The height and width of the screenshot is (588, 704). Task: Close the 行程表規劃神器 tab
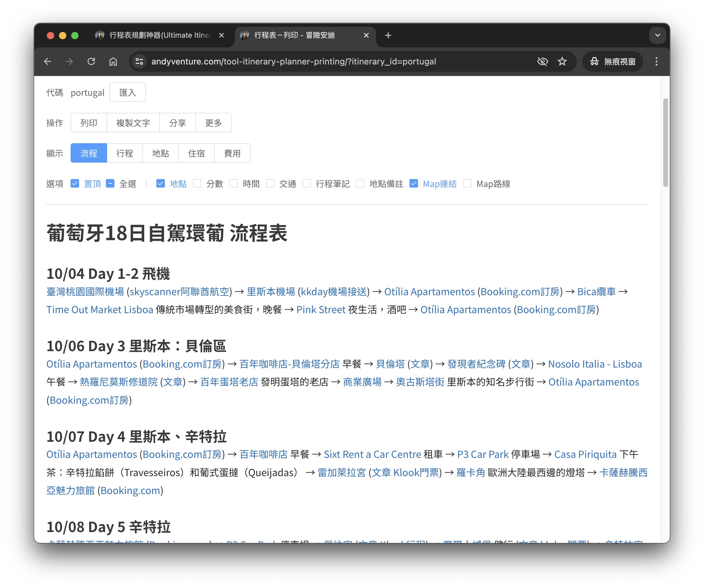(x=221, y=35)
